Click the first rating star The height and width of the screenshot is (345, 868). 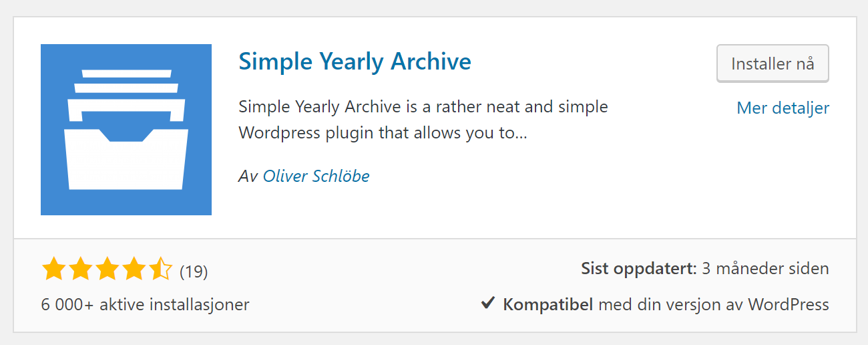(x=53, y=270)
